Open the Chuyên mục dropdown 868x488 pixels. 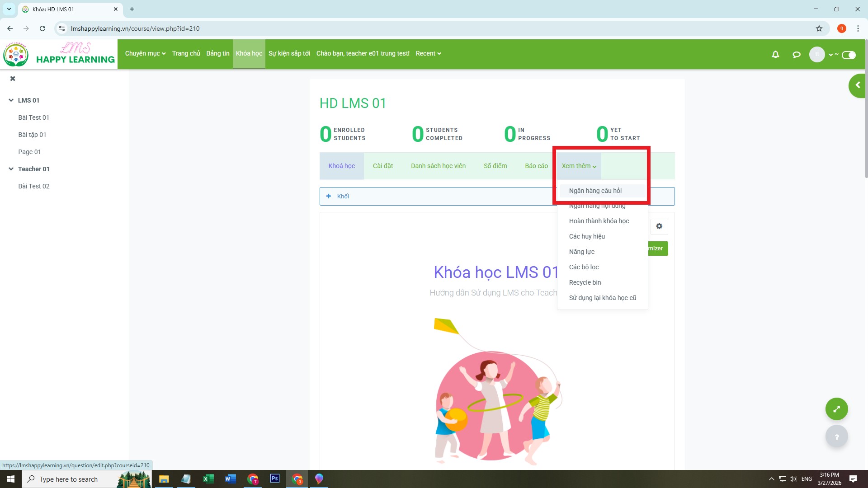pos(145,53)
